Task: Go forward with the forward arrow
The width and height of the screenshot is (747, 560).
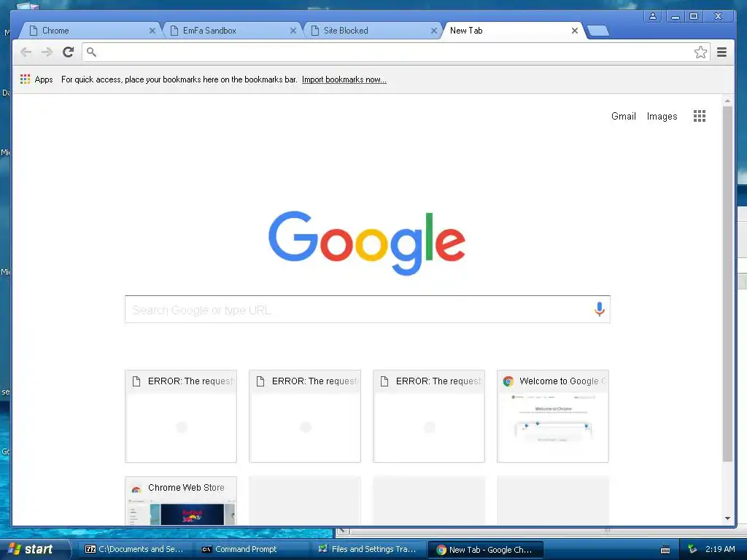Action: pyautogui.click(x=47, y=52)
